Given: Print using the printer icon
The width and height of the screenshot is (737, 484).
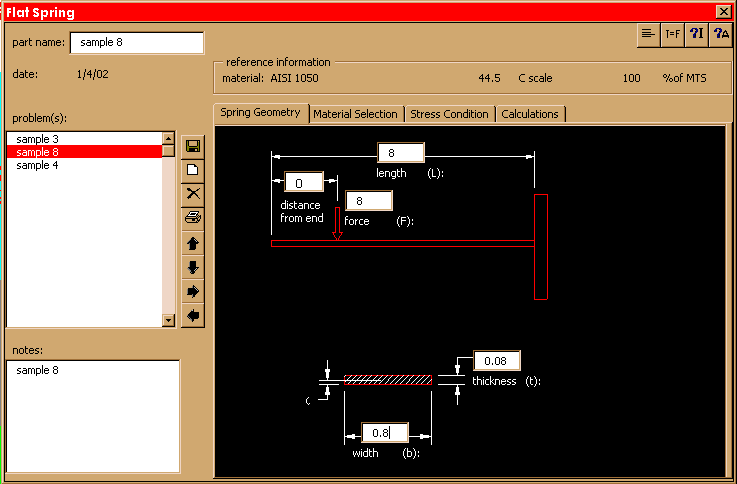Looking at the screenshot, I should click(x=193, y=217).
